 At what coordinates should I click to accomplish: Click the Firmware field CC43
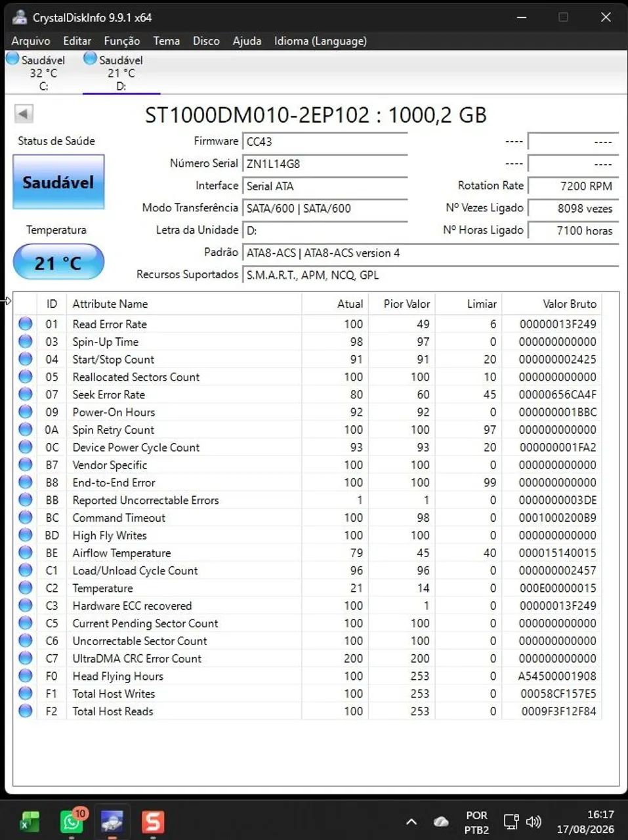[x=325, y=141]
